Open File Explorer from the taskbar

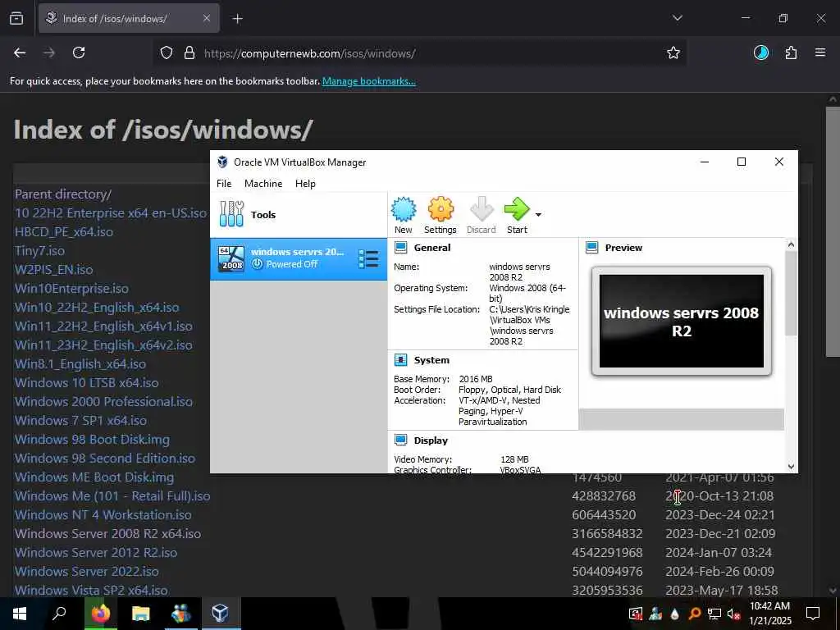pos(140,614)
